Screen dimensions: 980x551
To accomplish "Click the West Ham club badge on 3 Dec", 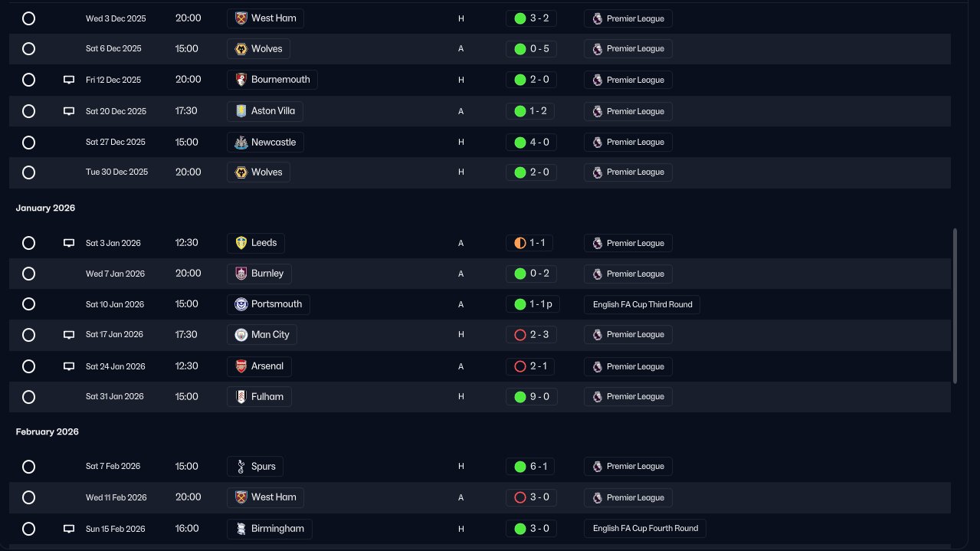I will pos(241,18).
